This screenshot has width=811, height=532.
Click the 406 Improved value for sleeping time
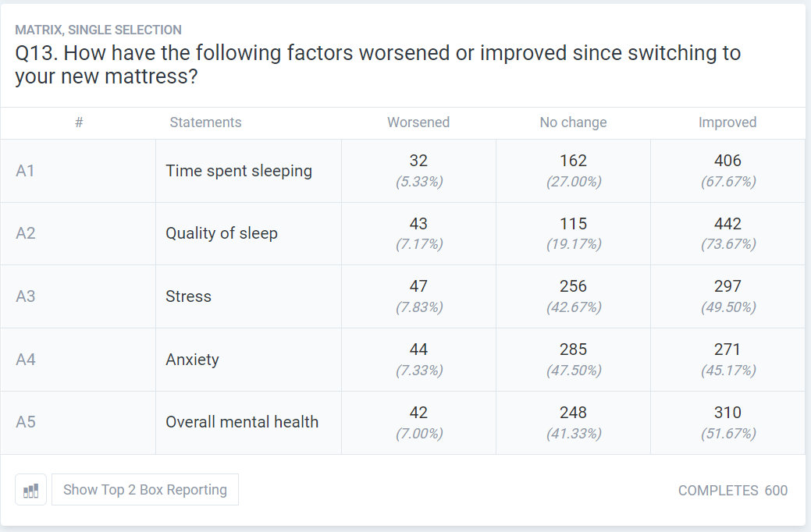pyautogui.click(x=727, y=161)
